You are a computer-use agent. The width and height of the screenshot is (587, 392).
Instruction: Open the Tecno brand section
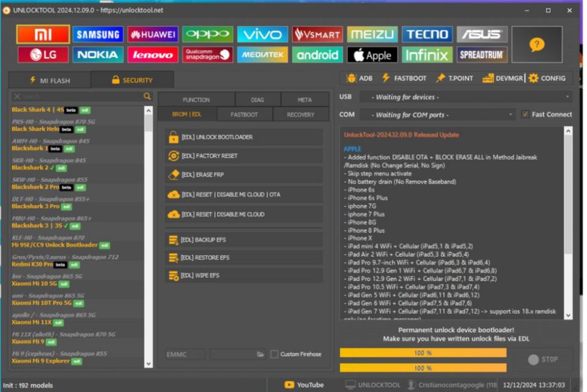tap(427, 34)
